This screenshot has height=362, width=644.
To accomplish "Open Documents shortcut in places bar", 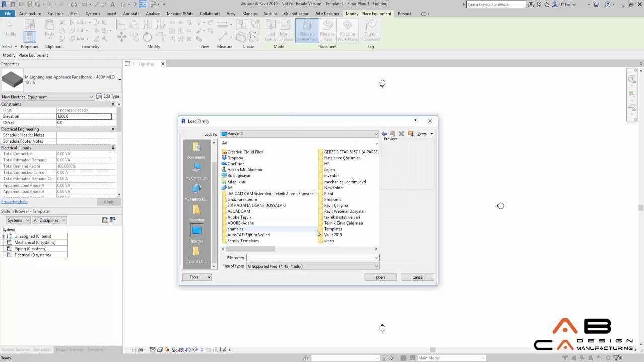I will (196, 150).
